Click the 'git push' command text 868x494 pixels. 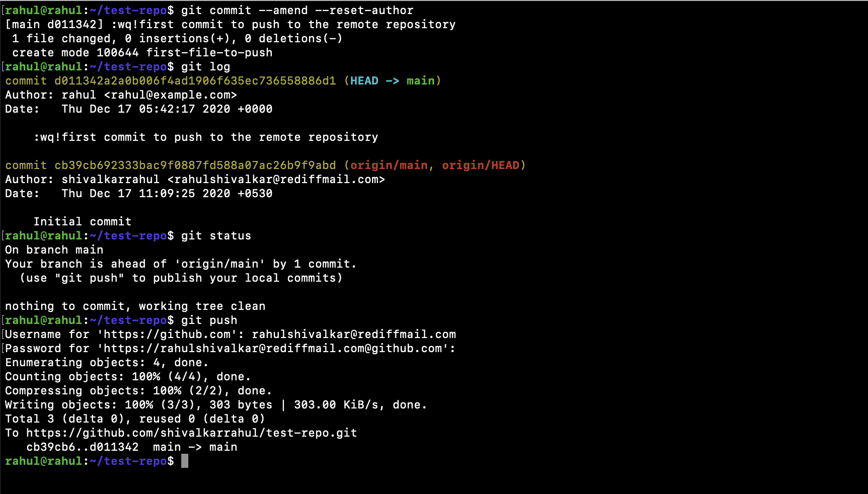(x=209, y=320)
